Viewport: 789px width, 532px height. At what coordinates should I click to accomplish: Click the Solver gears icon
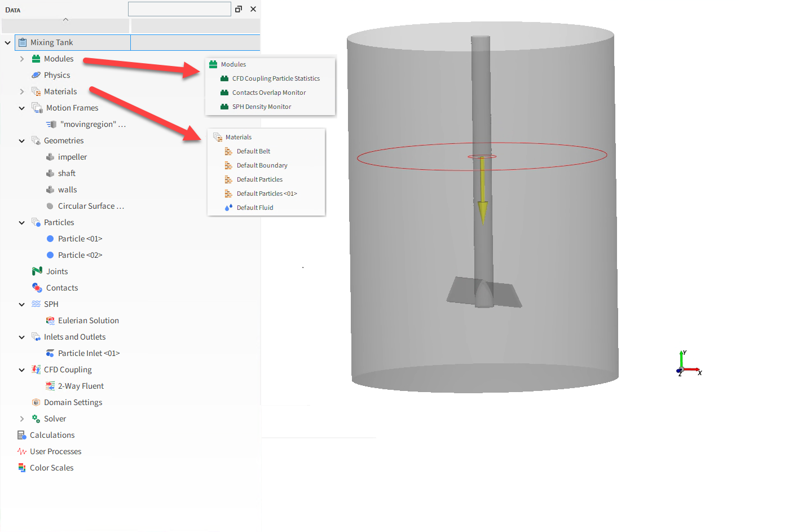coord(36,419)
